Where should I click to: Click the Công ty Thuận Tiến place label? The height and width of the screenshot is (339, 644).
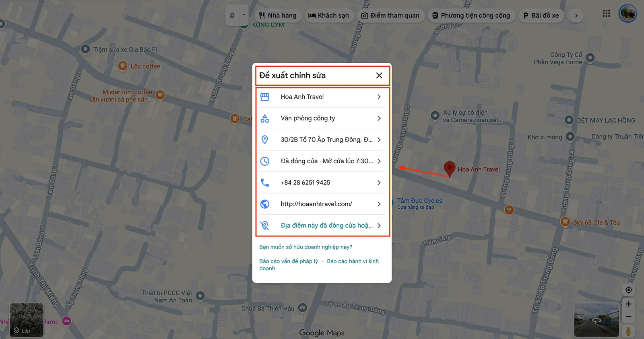click(x=617, y=137)
